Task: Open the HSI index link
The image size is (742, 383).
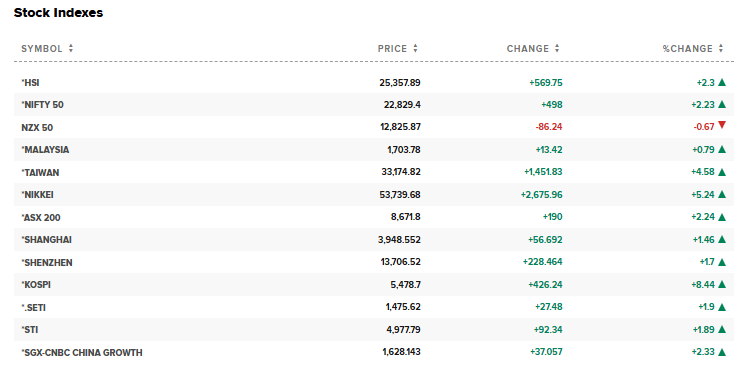Action: point(30,82)
